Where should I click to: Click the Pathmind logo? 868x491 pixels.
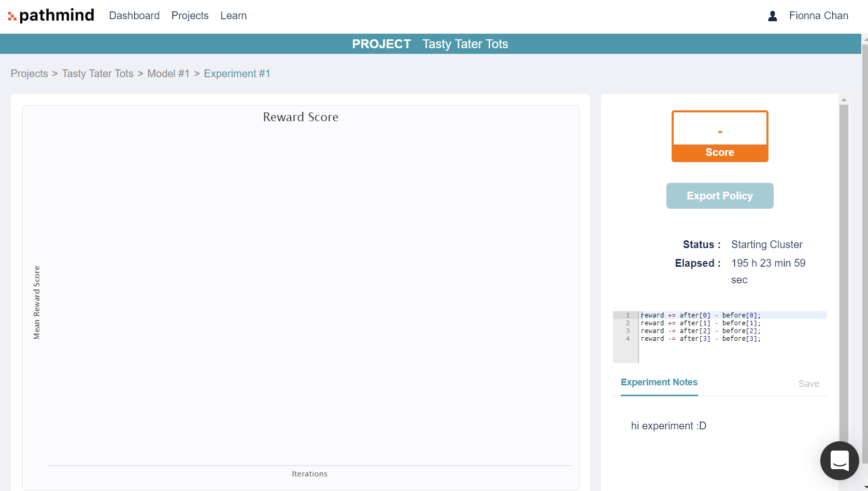click(50, 15)
